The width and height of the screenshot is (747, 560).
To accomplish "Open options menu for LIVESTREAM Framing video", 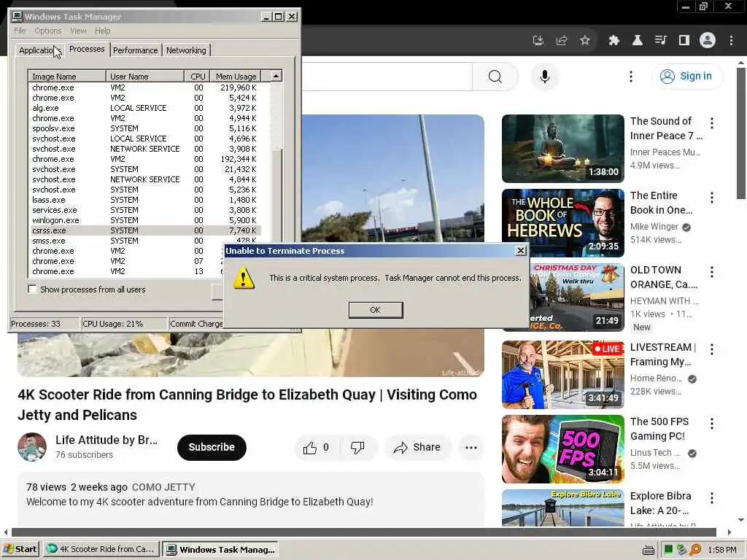I will [712, 349].
